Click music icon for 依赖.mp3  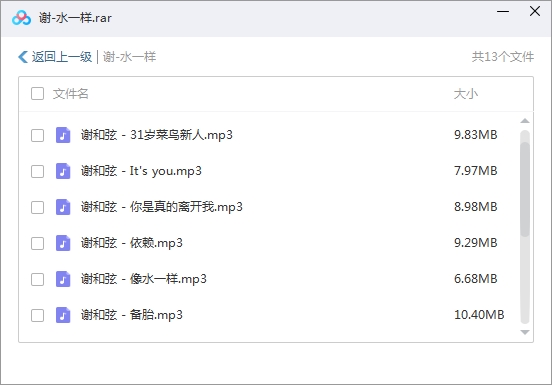[x=63, y=244]
